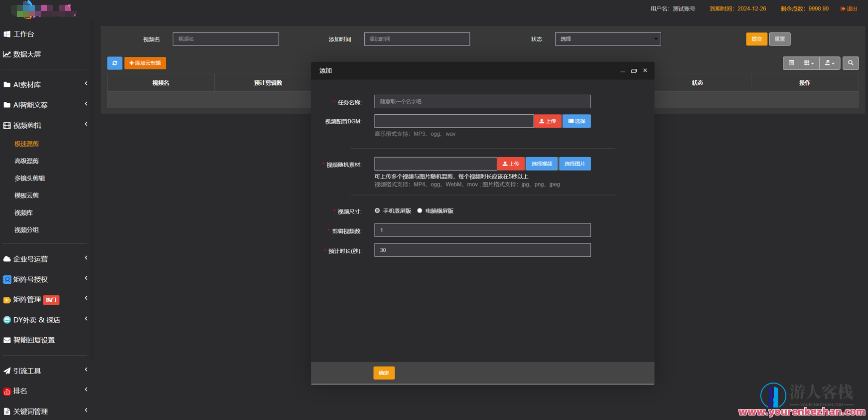
Task: Expand the 企业号运营 sidebar section
Action: [x=45, y=259]
